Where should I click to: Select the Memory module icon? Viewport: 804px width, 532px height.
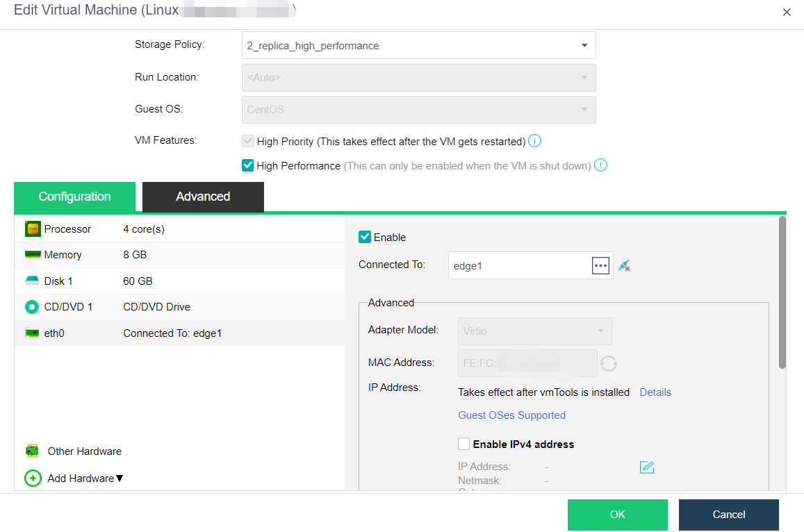(x=32, y=255)
